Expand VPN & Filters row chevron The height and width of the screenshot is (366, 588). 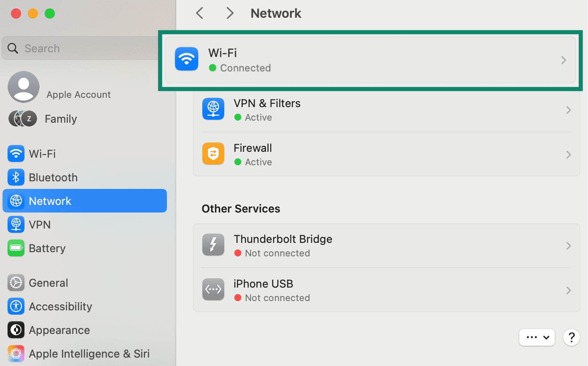point(569,110)
